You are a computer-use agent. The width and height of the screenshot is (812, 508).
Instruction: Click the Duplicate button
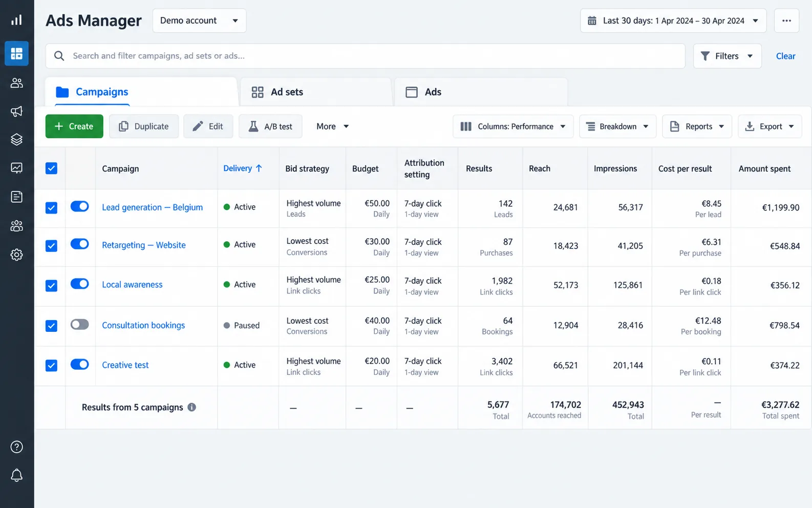click(x=144, y=126)
